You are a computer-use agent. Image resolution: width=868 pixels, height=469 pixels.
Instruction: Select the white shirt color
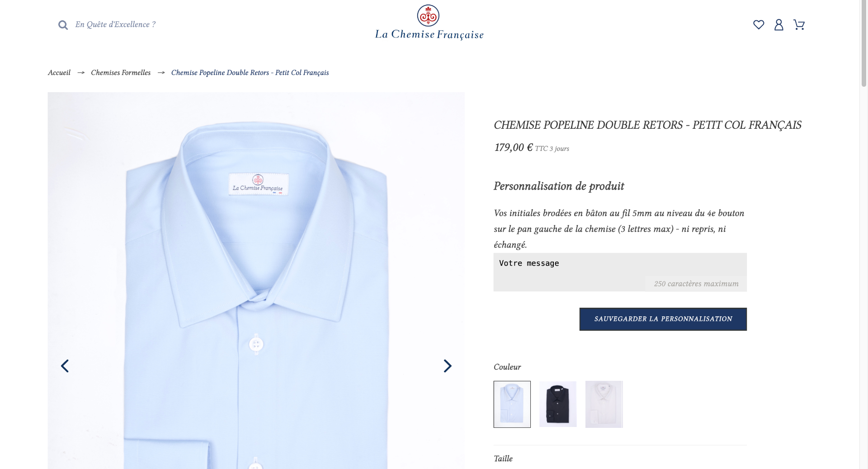point(604,404)
